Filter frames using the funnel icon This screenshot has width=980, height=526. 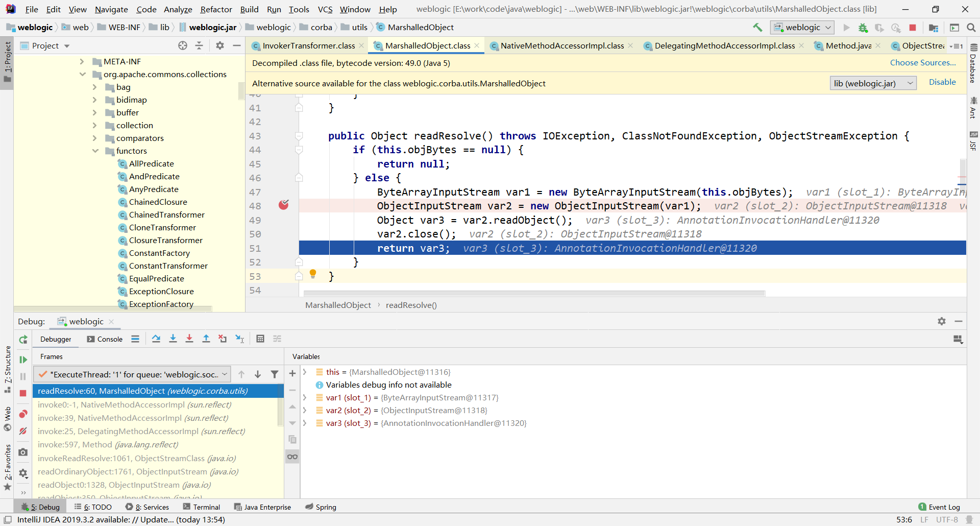tap(275, 374)
